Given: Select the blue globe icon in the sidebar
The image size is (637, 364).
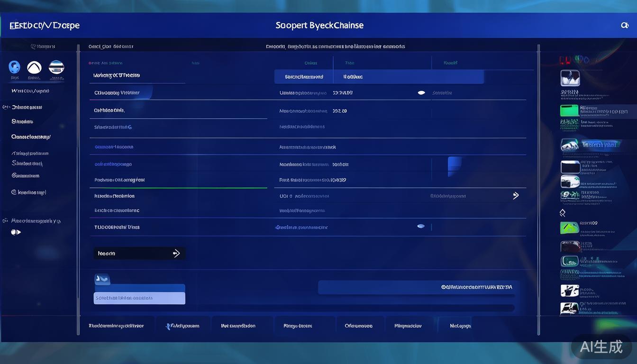Looking at the screenshot, I should [15, 67].
